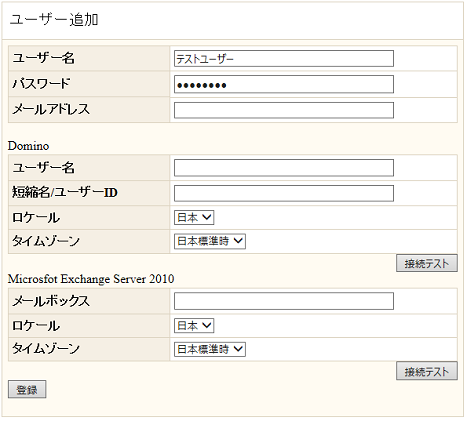Screen dimensions: 467x421
Task: Focus the パスワード input field
Action: tap(284, 84)
